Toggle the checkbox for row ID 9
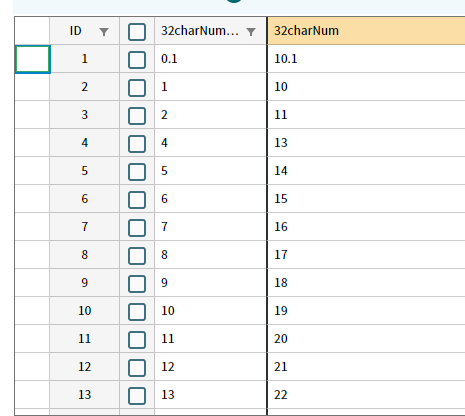This screenshot has height=416, width=465. tap(137, 284)
